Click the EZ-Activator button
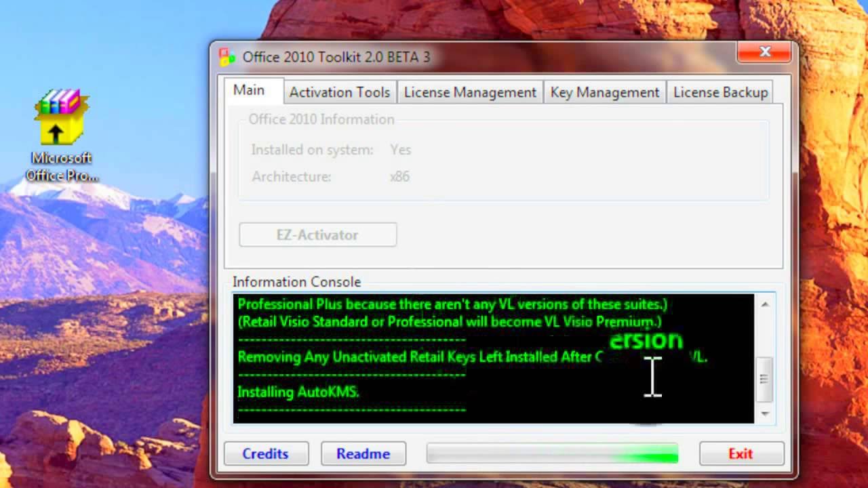 pos(317,235)
